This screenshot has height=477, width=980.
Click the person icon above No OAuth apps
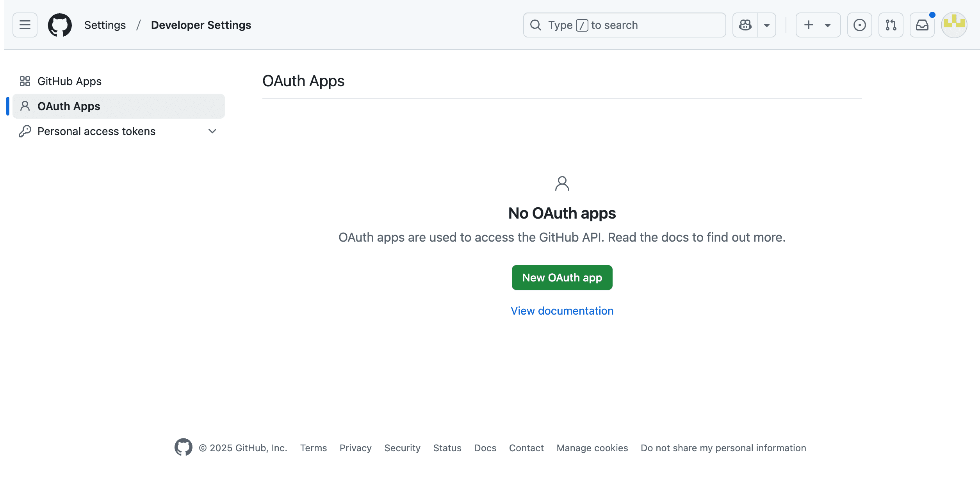562,183
